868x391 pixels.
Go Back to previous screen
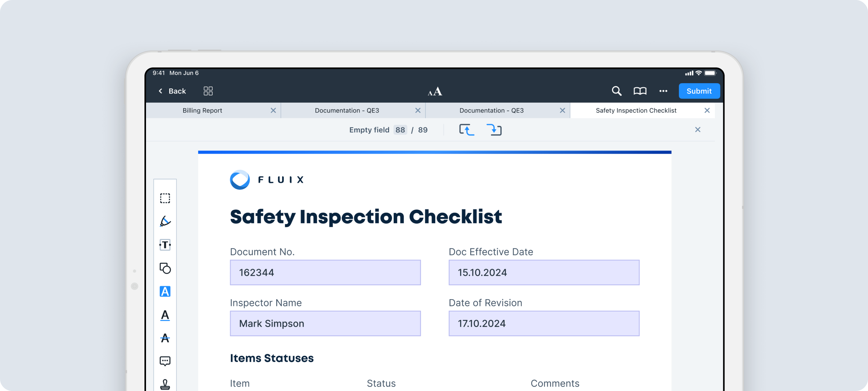(x=172, y=91)
